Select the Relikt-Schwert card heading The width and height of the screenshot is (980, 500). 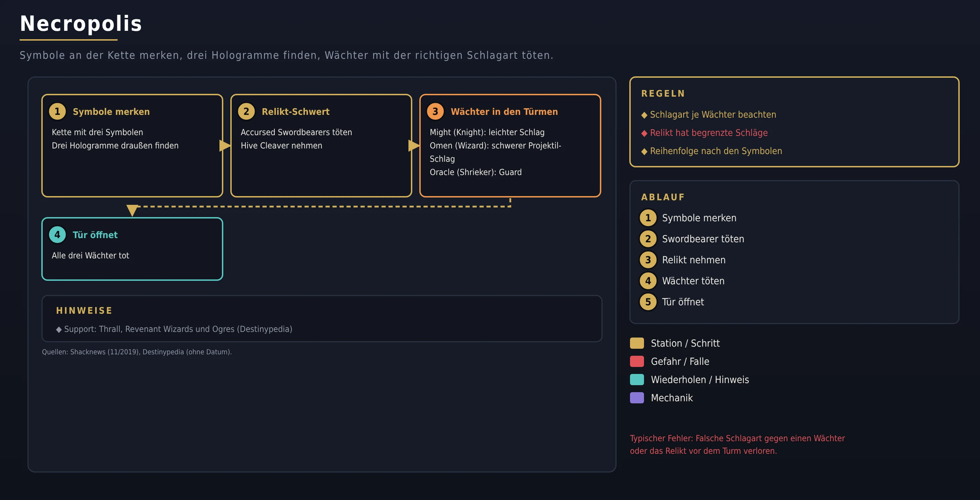pyautogui.click(x=296, y=111)
